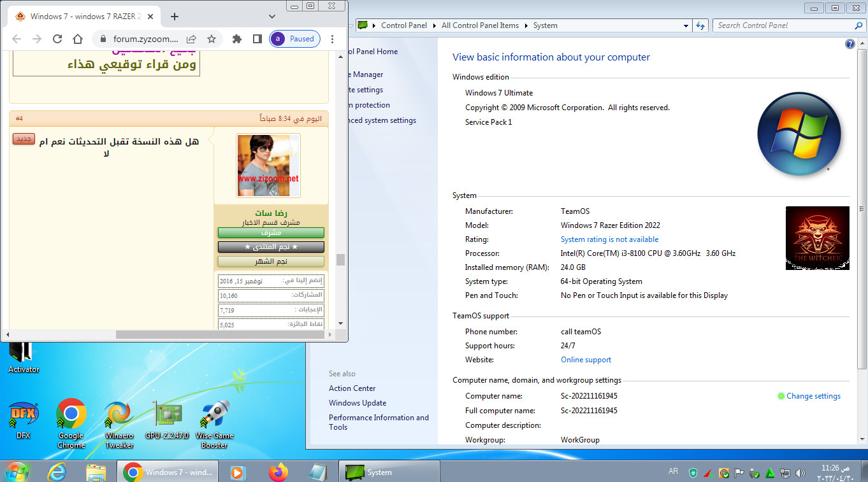The height and width of the screenshot is (482, 868).
Task: Select the System breadcrumb item
Action: click(545, 25)
